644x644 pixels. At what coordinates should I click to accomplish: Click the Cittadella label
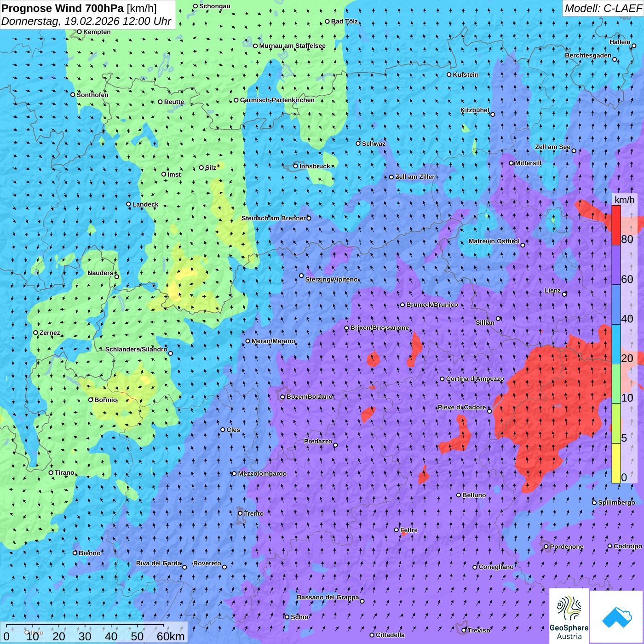[390, 635]
